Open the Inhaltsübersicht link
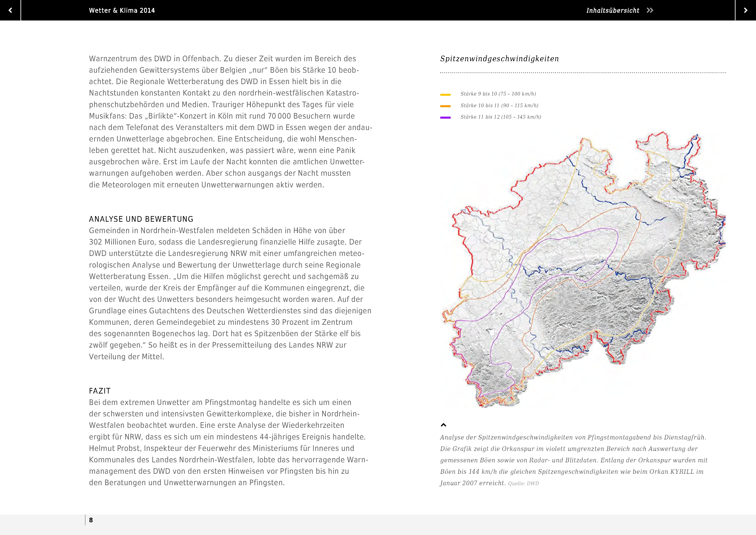Image resolution: width=756 pixels, height=535 pixels. coord(612,11)
